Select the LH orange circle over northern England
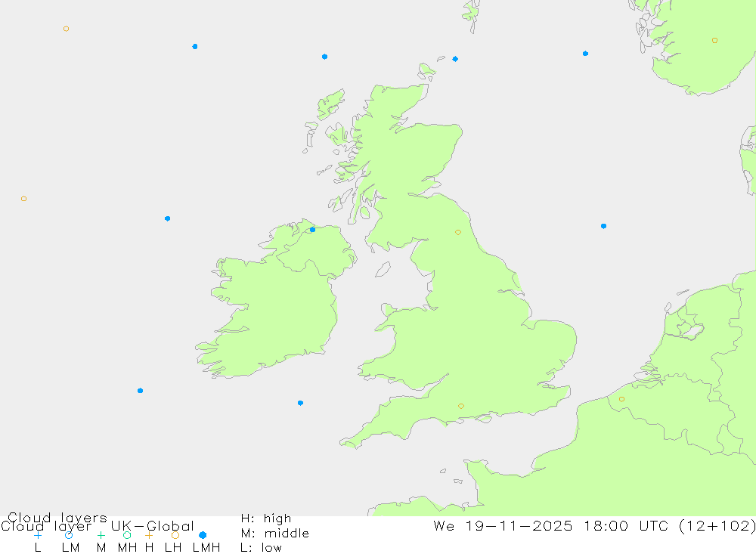Viewport: 756px width, 554px height. (458, 232)
